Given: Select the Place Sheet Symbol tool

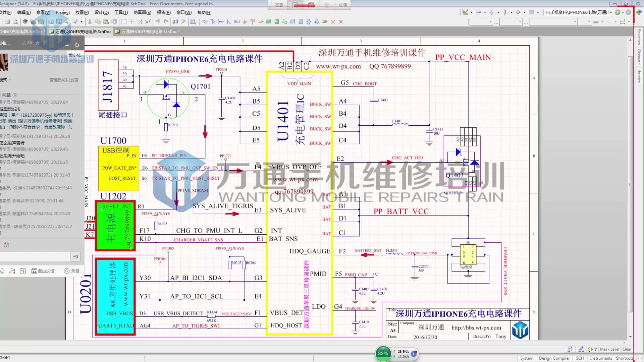Looking at the screenshot, I should tap(269, 22).
